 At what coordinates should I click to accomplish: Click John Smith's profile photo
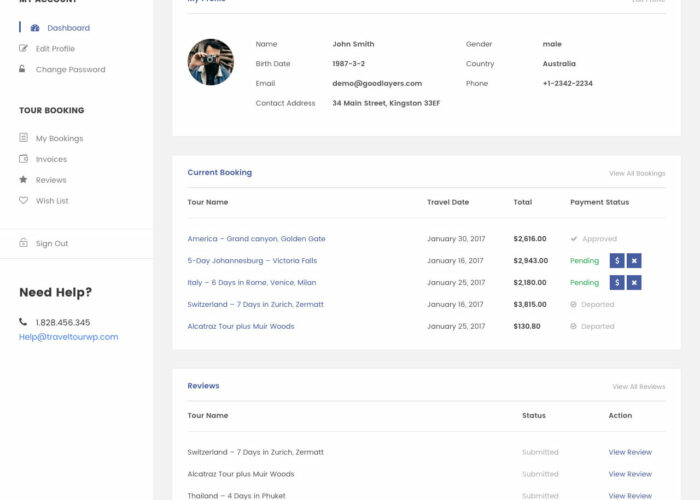pyautogui.click(x=211, y=62)
